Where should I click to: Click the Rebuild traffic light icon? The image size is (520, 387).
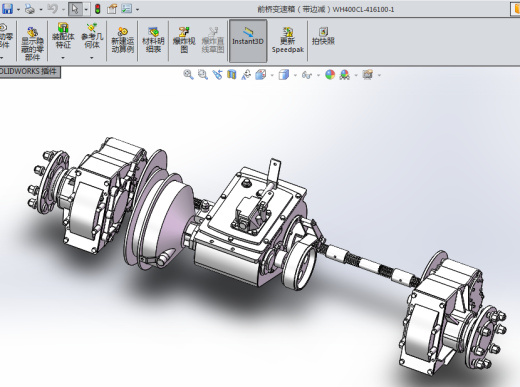pyautogui.click(x=98, y=9)
